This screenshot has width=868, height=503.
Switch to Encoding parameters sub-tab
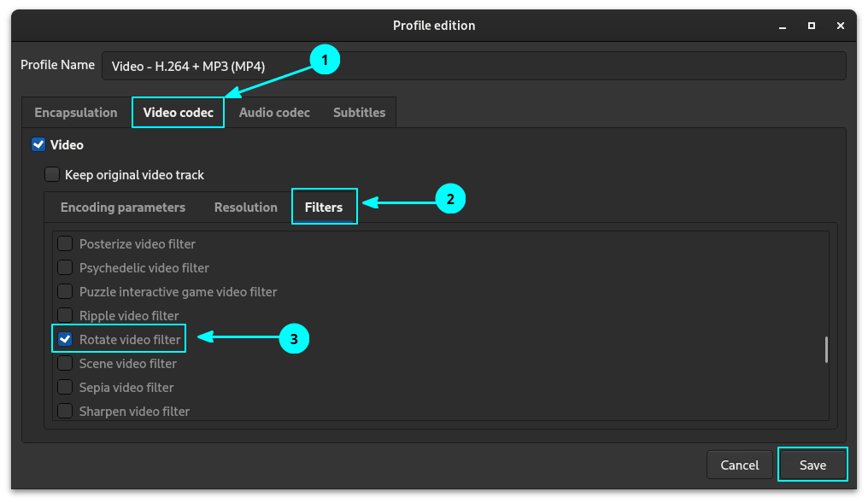(x=123, y=208)
